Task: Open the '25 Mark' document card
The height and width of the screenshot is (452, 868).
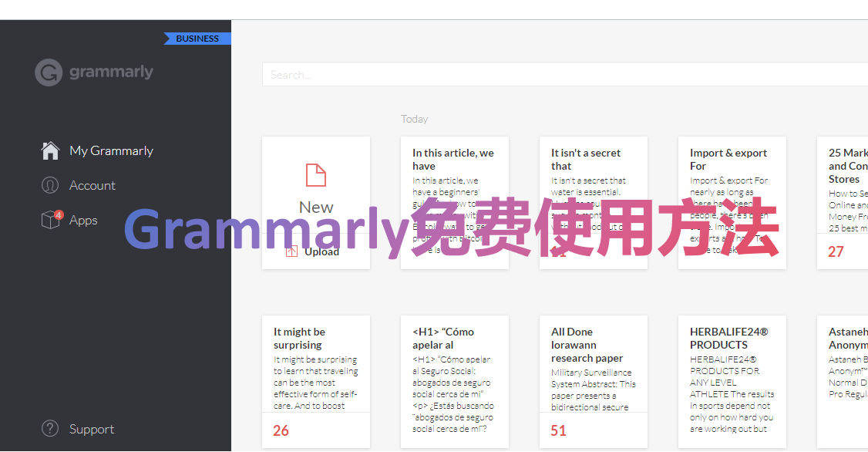Action: coord(843,203)
